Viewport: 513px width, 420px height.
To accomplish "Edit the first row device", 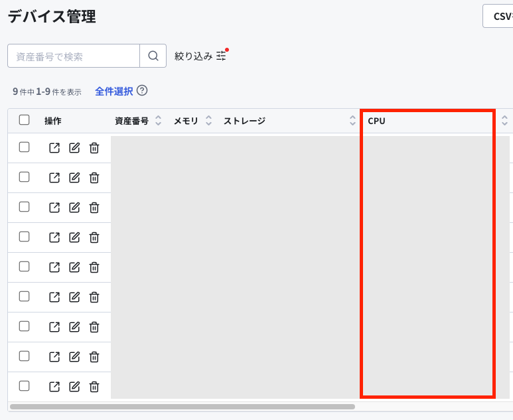I will click(74, 148).
